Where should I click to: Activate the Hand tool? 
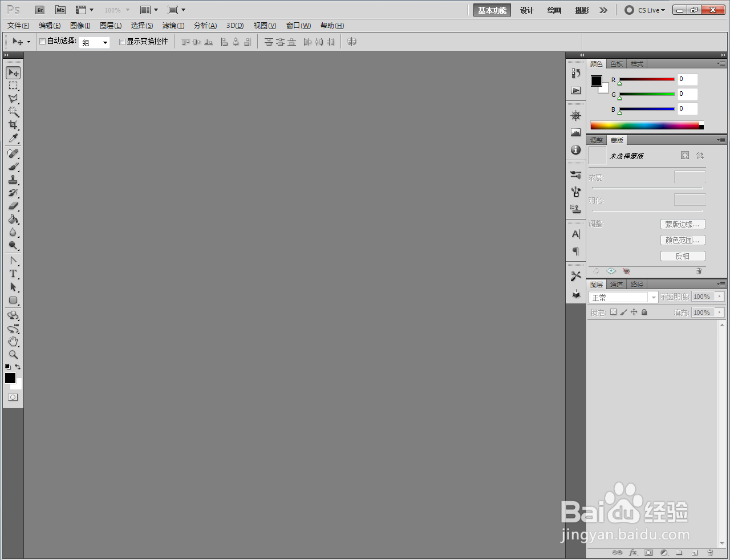coord(13,341)
